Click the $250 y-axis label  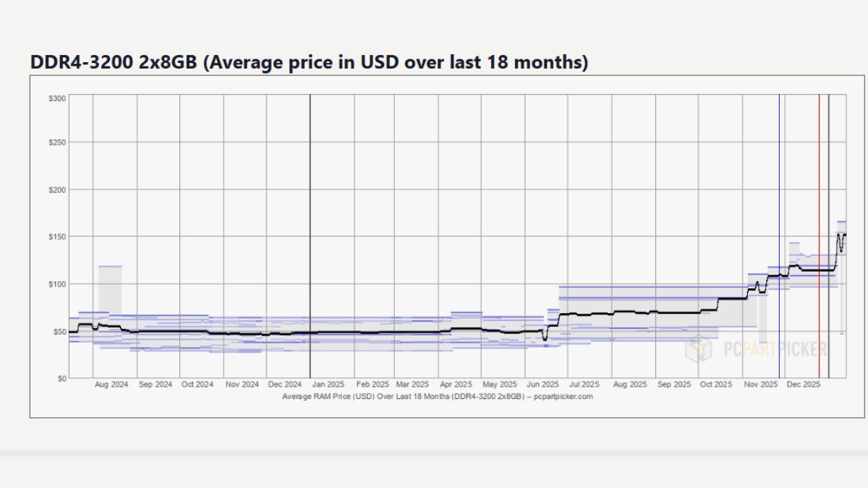[58, 142]
